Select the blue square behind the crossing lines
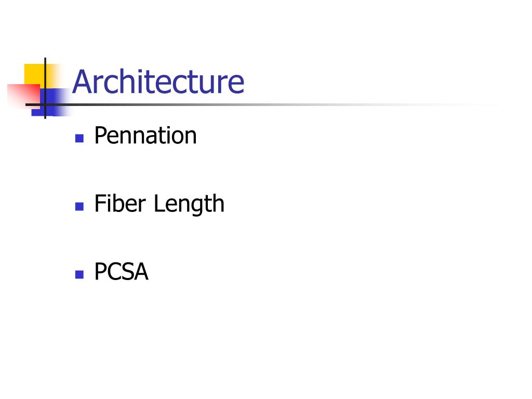532x399 pixels. [x=51, y=102]
